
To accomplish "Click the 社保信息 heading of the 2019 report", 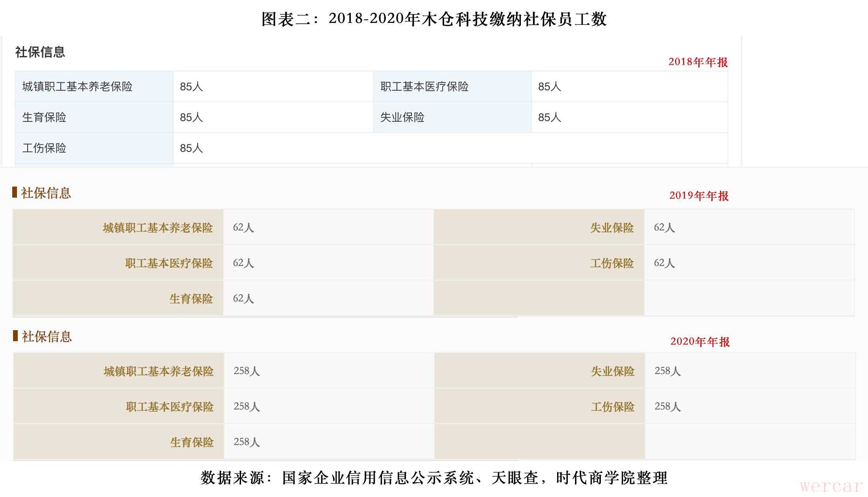I will click(x=46, y=193).
